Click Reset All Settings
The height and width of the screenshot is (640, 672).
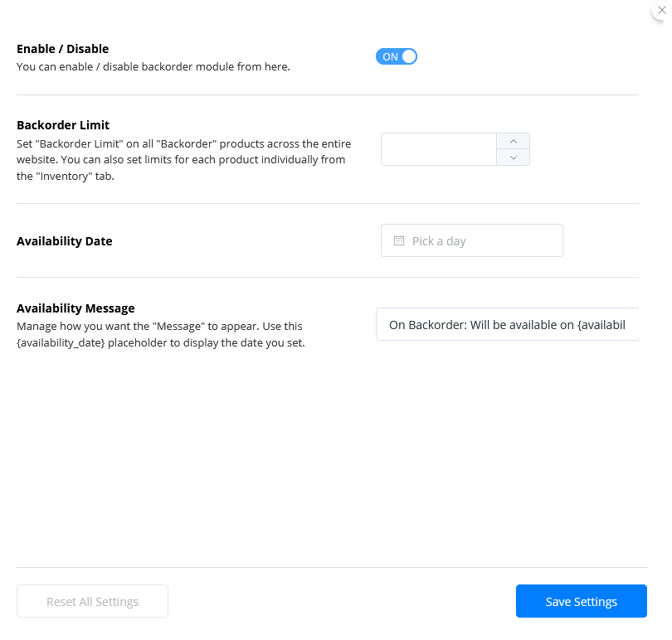click(x=92, y=601)
